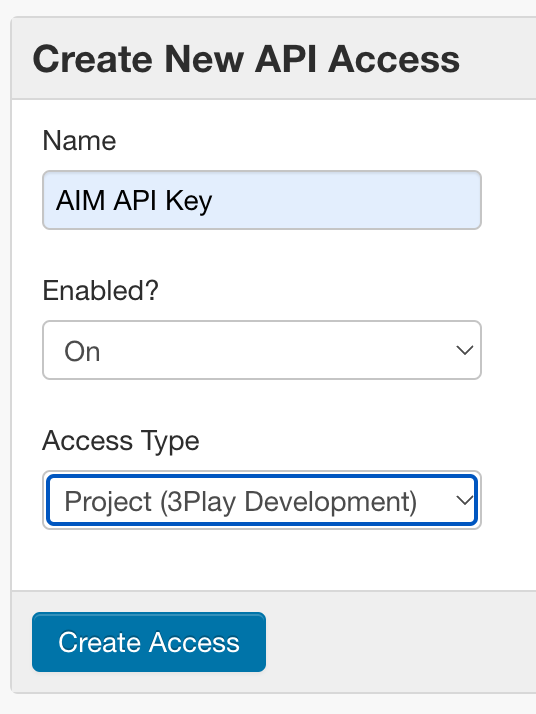This screenshot has height=714, width=536.
Task: Click the "Enabled?" field label
Action: [x=101, y=291]
